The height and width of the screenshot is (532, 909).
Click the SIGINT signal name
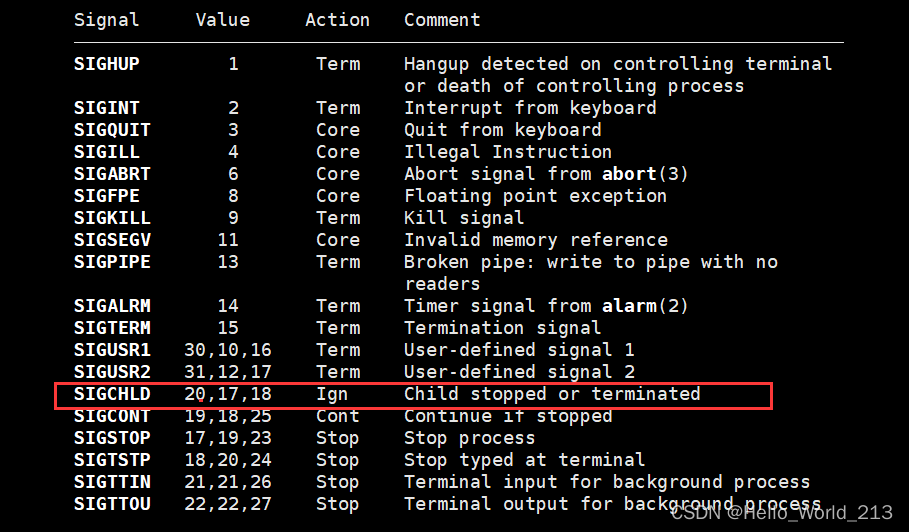107,108
